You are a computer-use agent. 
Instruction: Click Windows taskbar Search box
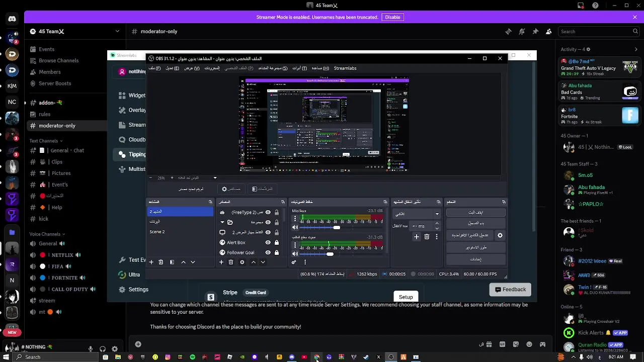[55, 357]
